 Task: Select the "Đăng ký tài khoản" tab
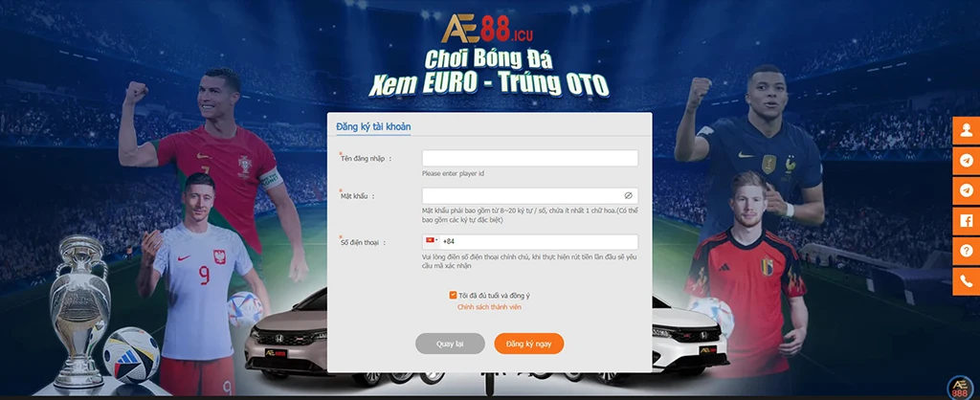(373, 127)
